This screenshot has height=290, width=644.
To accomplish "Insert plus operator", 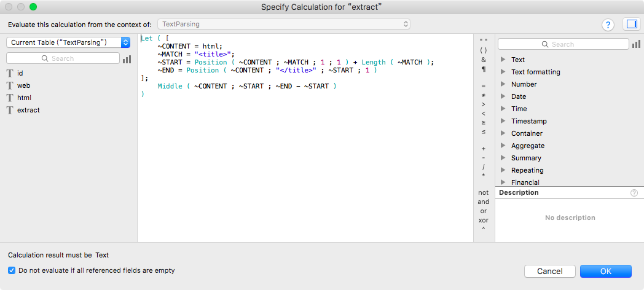I will point(484,148).
